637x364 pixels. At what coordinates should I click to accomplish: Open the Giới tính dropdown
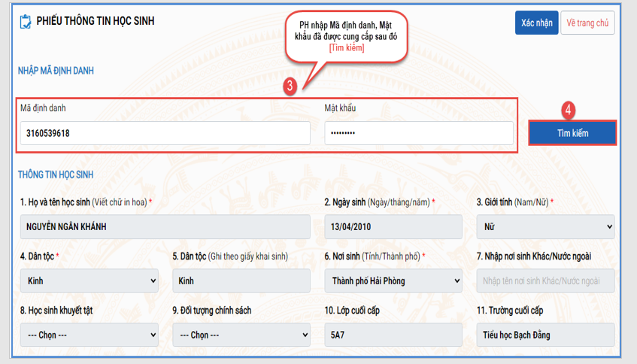point(545,226)
